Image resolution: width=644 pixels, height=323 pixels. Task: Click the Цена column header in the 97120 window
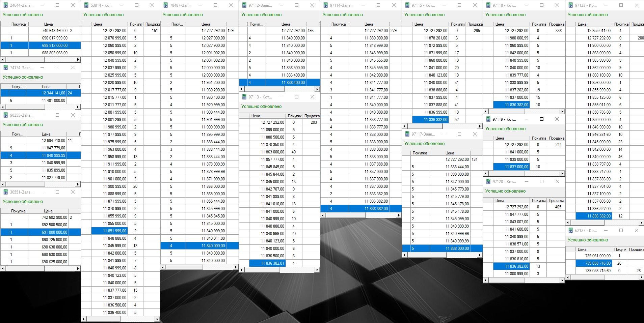(x=500, y=201)
